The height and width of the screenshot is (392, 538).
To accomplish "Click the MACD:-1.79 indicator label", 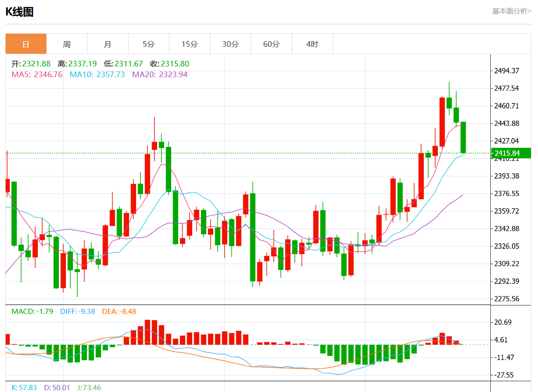I will coord(32,312).
